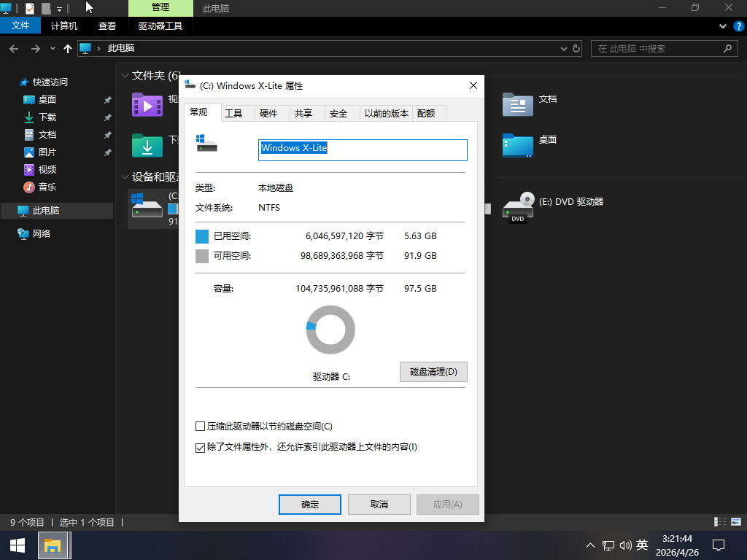Screen dimensions: 747x560
Task: Open 视频 in Quick access sidebar
Action: pyautogui.click(x=47, y=169)
